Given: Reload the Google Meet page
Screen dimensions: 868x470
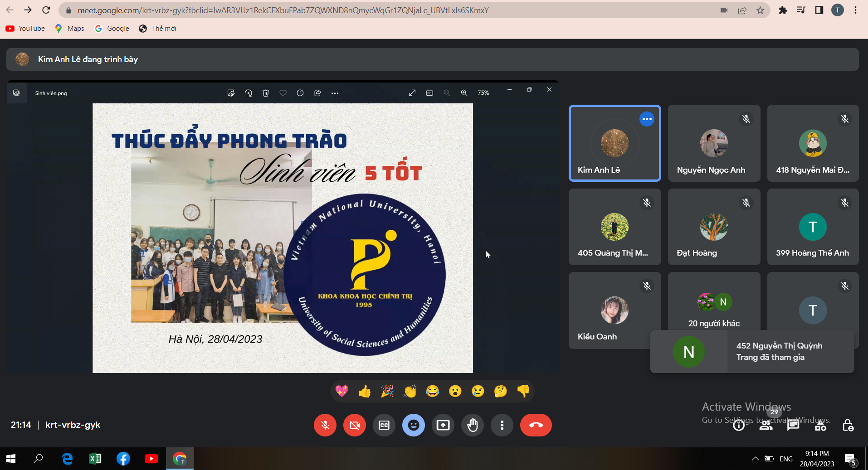Looking at the screenshot, I should click(46, 10).
